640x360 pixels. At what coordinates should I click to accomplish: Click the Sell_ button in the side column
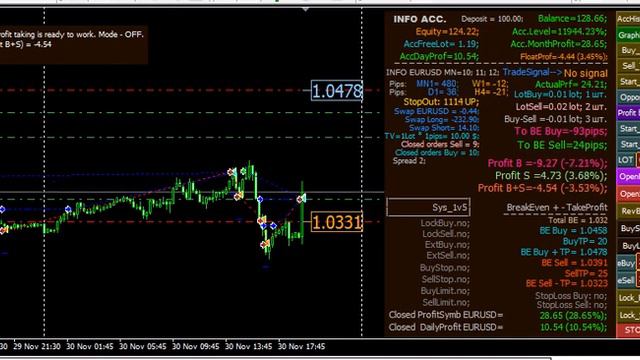coord(628,66)
